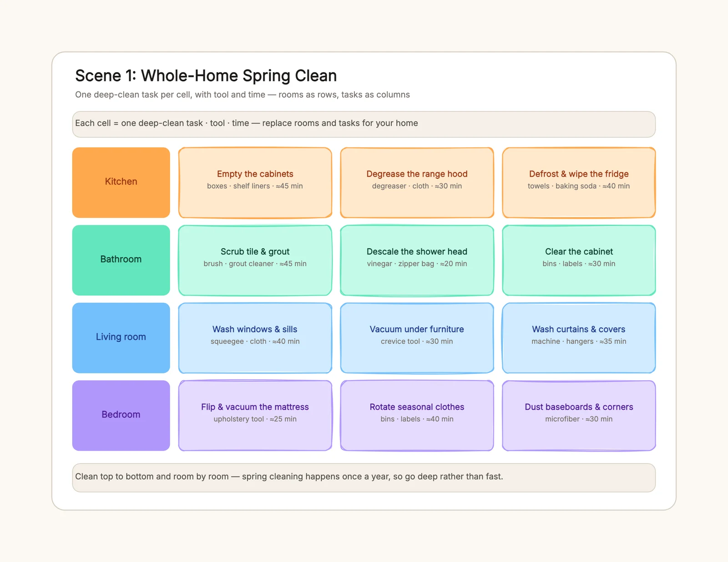Click 'brush · grout cleaner · ≈45 min' text
The image size is (728, 562).
255,264
